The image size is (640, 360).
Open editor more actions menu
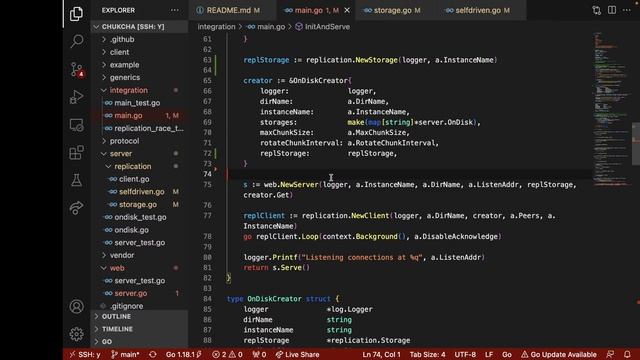coord(627,10)
